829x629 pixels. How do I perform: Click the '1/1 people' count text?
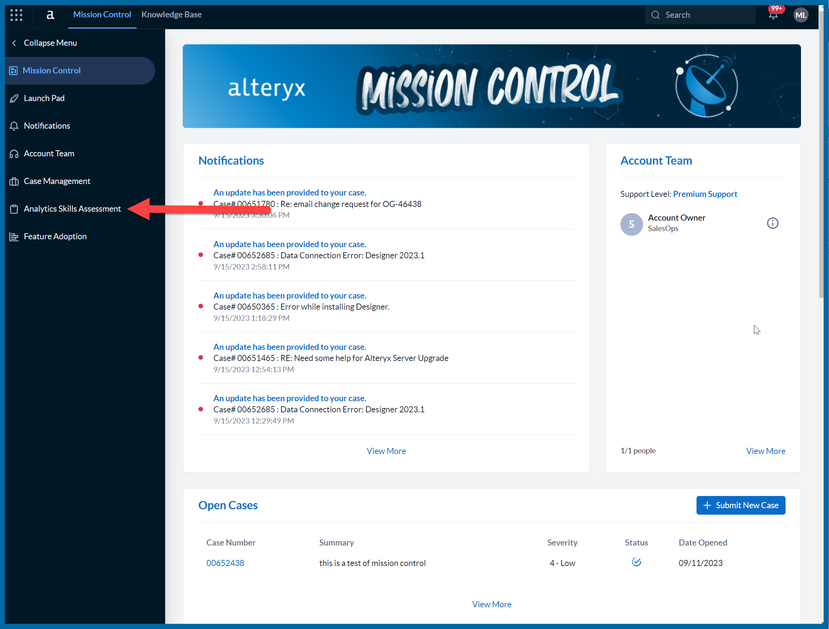click(638, 451)
